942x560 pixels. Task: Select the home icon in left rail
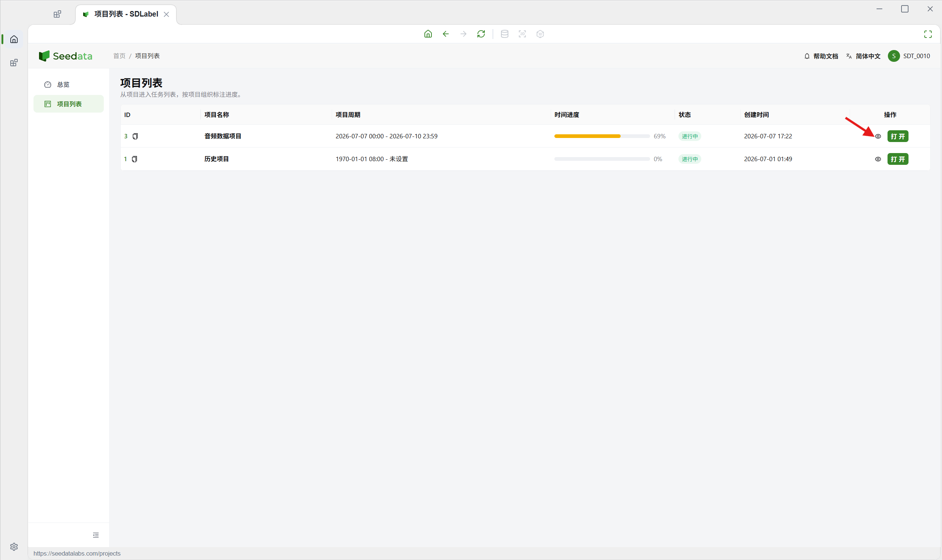[x=14, y=39]
